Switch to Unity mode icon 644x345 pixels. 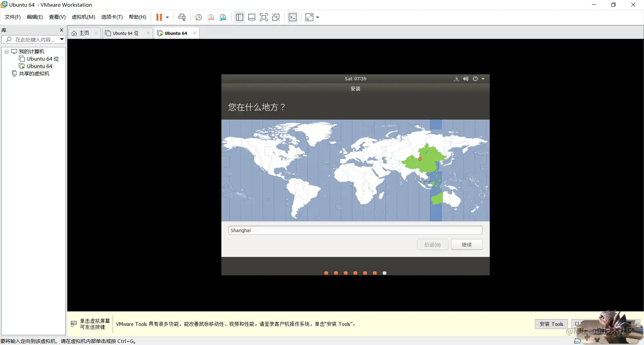point(276,17)
